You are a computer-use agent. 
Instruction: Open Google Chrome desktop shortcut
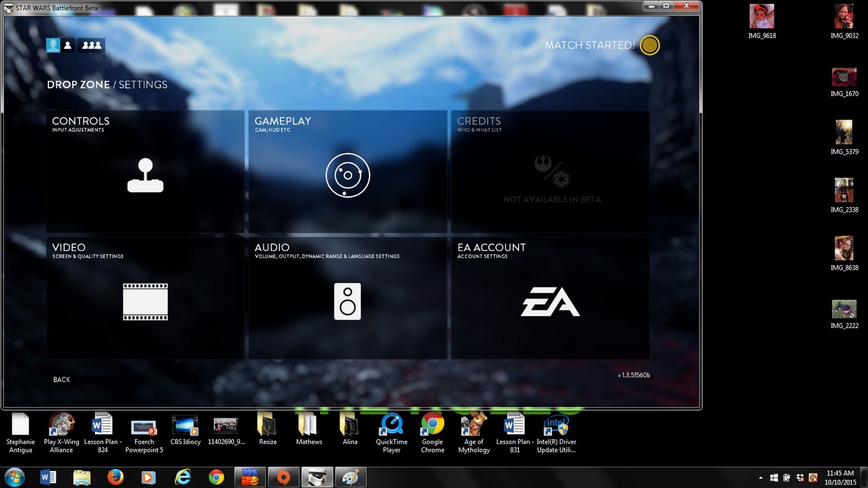point(433,432)
